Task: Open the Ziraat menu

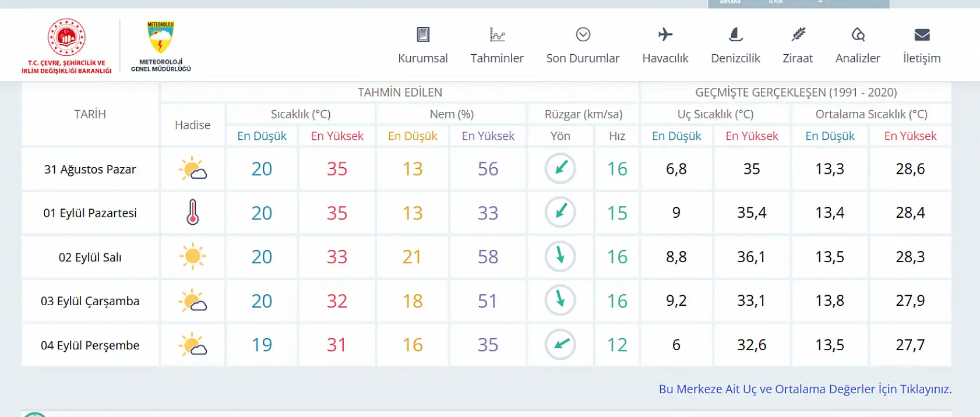Action: click(798, 58)
